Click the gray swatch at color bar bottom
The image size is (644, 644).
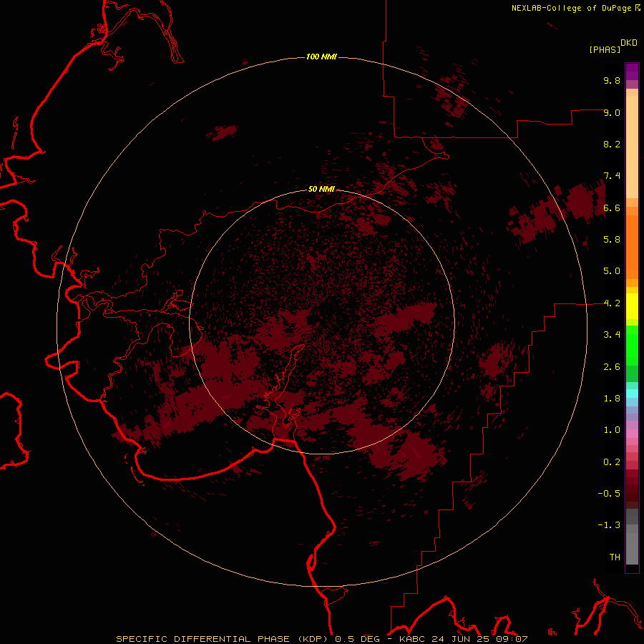[x=632, y=548]
